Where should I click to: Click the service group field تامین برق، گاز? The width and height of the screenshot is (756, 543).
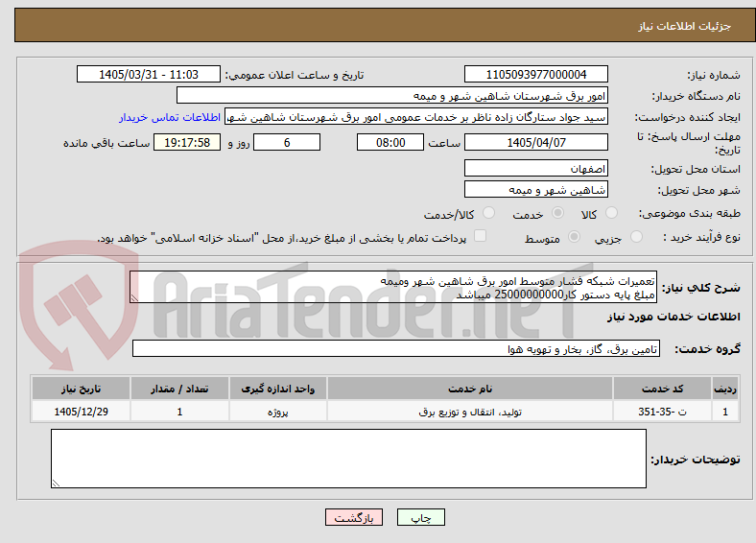pos(396,348)
